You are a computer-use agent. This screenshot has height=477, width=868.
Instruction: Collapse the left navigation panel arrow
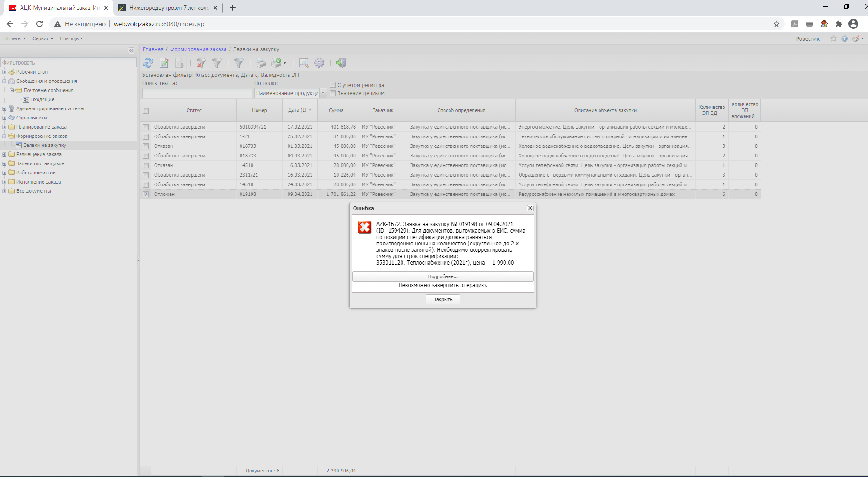click(x=131, y=50)
